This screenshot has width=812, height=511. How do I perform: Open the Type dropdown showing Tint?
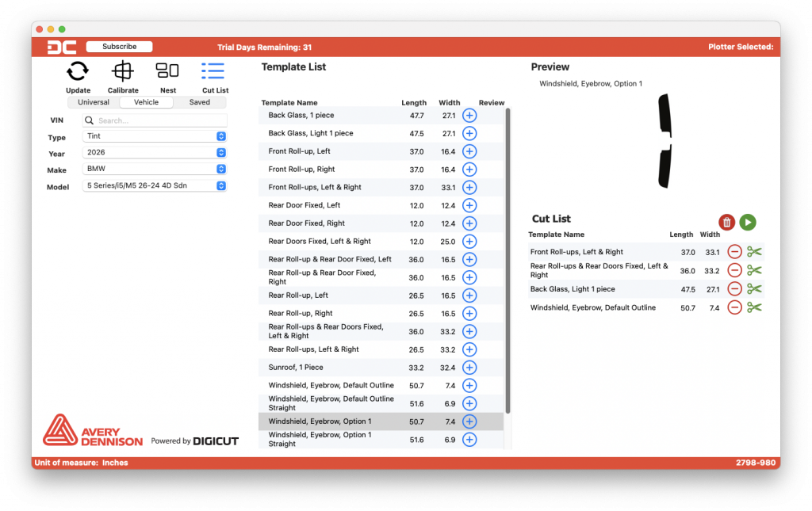[x=223, y=136]
